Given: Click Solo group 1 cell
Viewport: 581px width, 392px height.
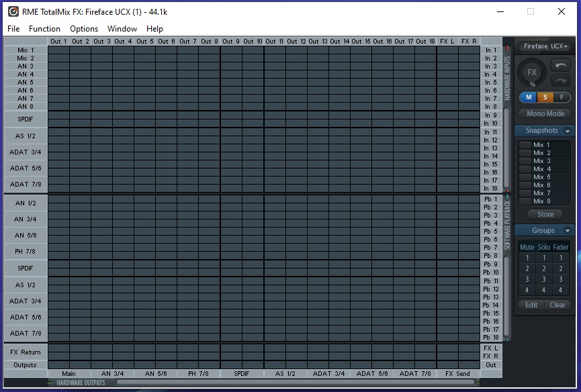Looking at the screenshot, I should pos(543,258).
